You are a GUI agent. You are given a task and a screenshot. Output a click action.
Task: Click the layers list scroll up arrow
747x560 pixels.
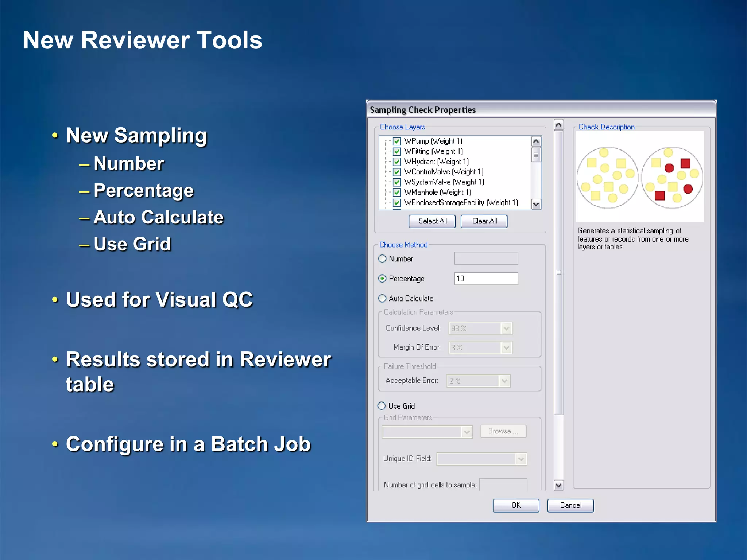(536, 141)
